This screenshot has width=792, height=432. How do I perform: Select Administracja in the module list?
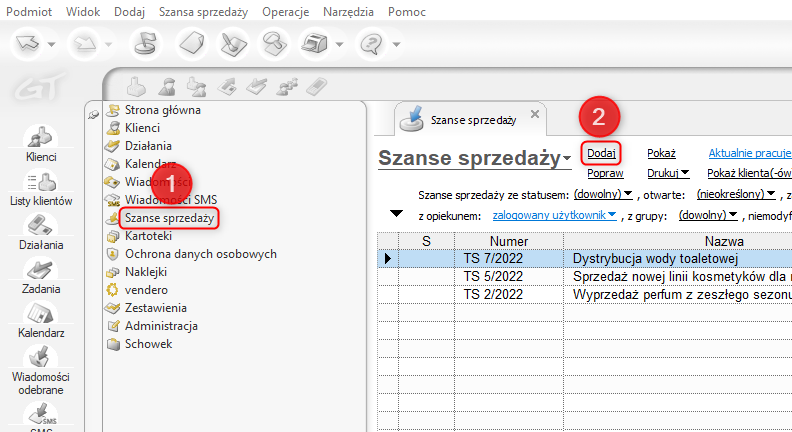[x=161, y=326]
